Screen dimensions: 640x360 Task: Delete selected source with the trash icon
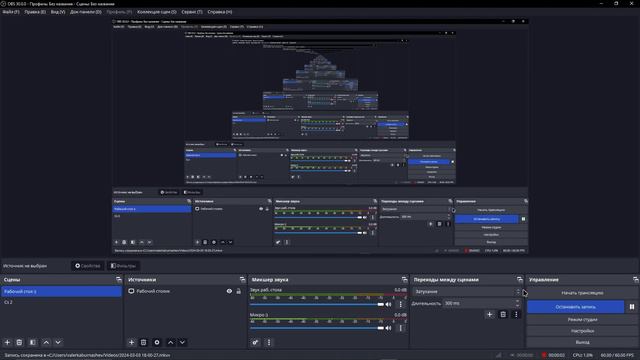point(143,342)
